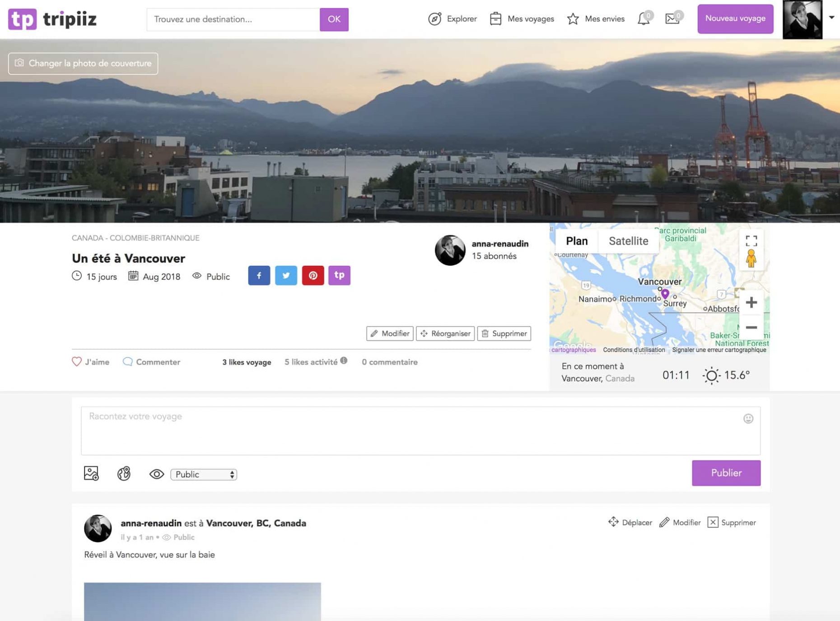Image resolution: width=840 pixels, height=621 pixels.
Task: Click the post author avatar
Action: [98, 528]
